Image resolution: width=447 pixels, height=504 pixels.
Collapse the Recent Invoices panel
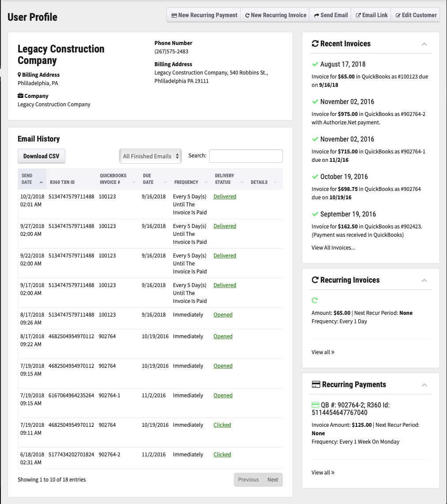click(424, 44)
